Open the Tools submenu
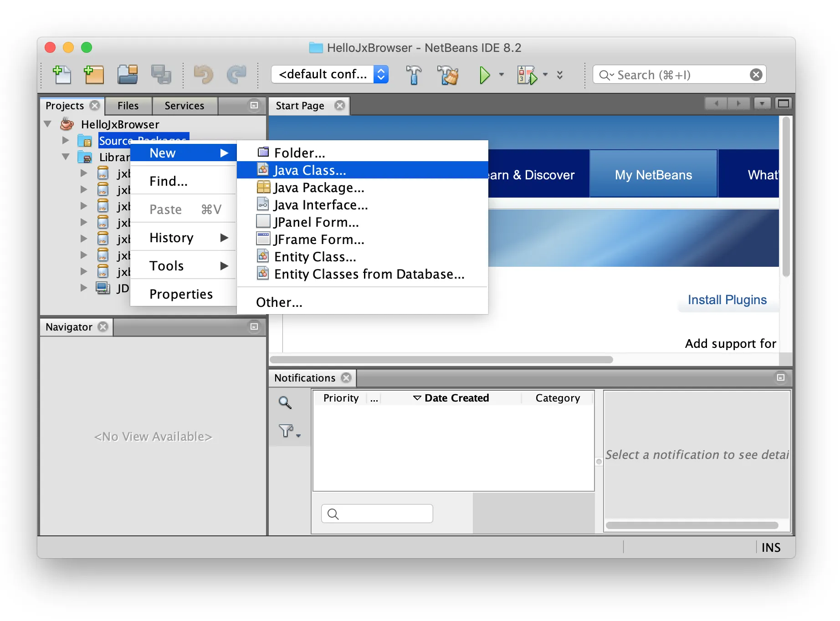Image resolution: width=840 pixels, height=621 pixels. [x=184, y=266]
